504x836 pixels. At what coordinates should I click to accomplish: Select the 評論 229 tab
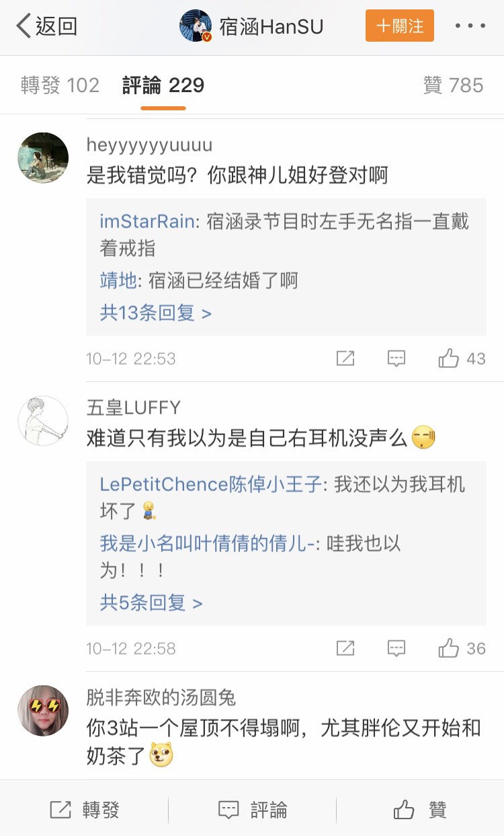[x=163, y=85]
